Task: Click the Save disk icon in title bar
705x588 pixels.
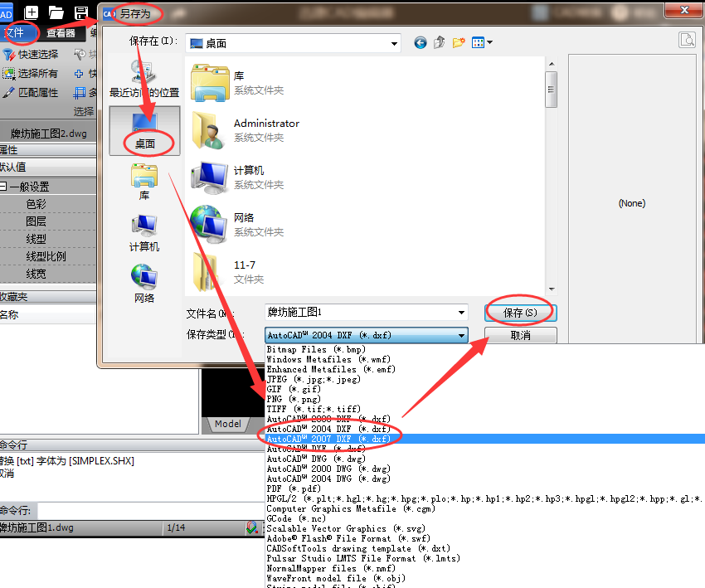Action: [81, 12]
